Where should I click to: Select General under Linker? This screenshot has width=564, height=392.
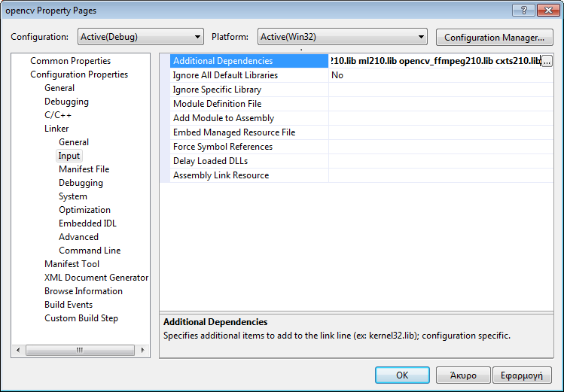coord(74,142)
